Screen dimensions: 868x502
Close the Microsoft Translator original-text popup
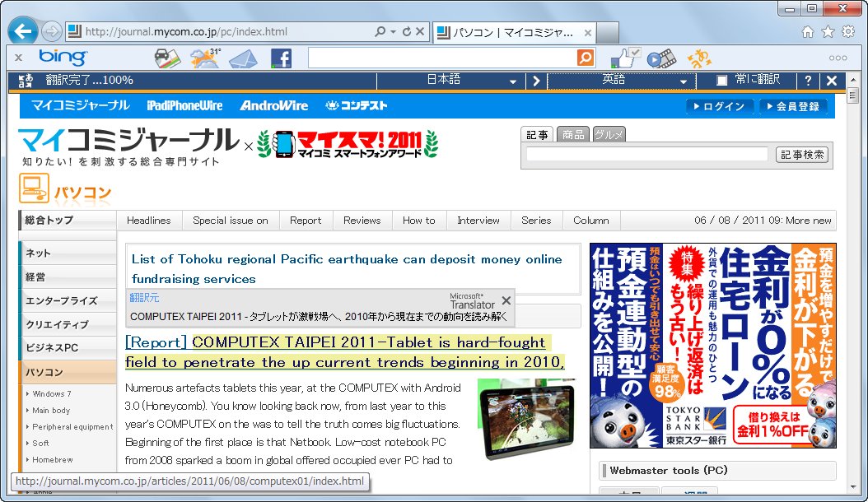(506, 300)
